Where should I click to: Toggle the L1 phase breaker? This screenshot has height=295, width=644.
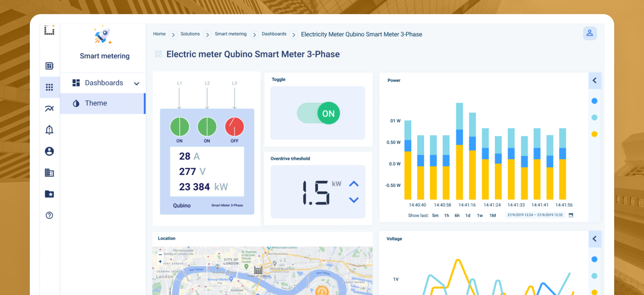pyautogui.click(x=180, y=127)
